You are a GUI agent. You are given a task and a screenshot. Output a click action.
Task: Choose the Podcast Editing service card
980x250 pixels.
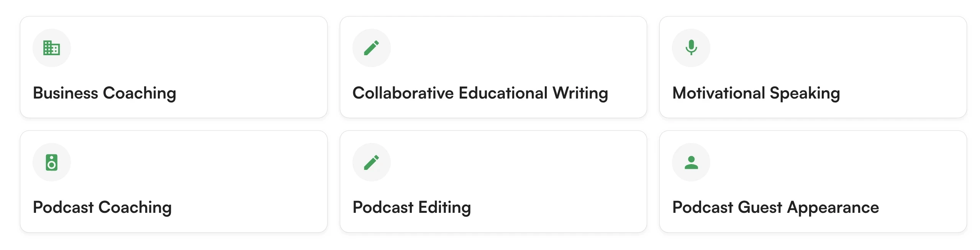coord(493,181)
